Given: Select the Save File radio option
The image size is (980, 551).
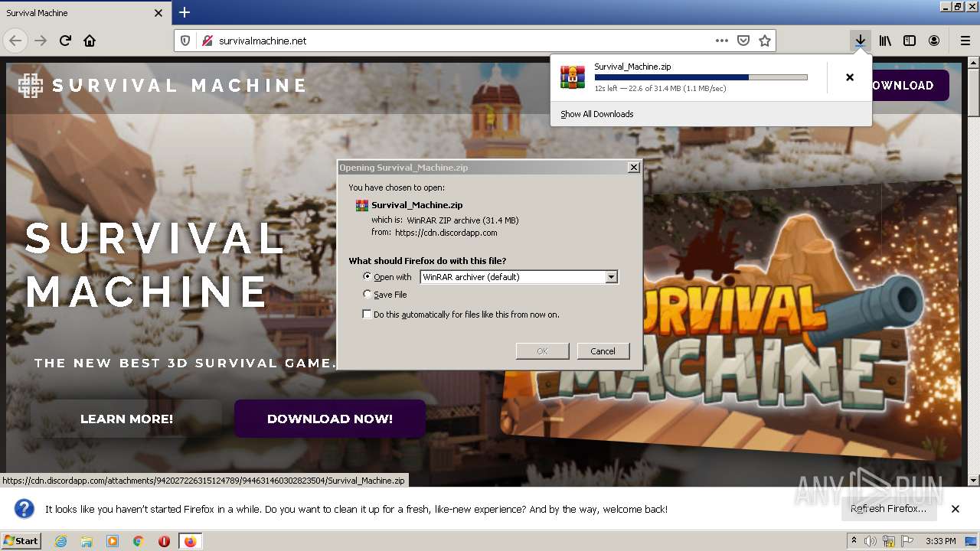Looking at the screenshot, I should 367,295.
